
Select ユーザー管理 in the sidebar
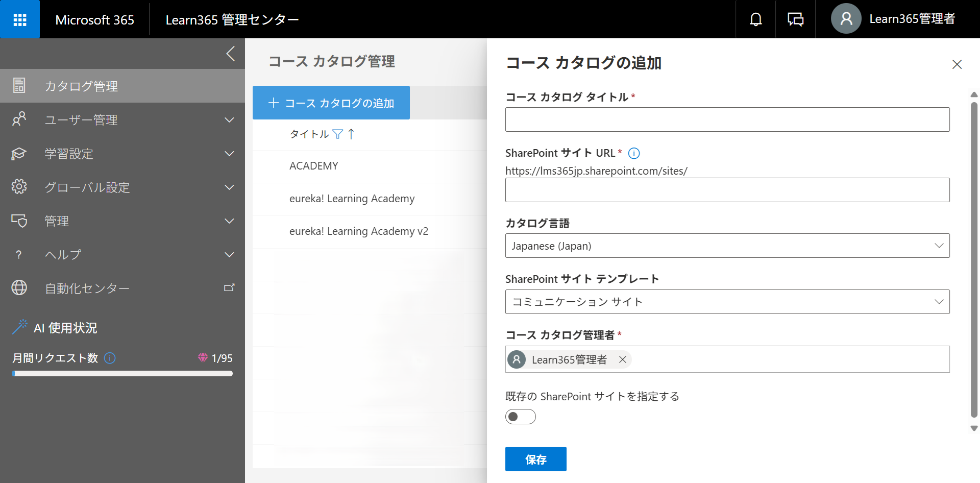tap(122, 119)
